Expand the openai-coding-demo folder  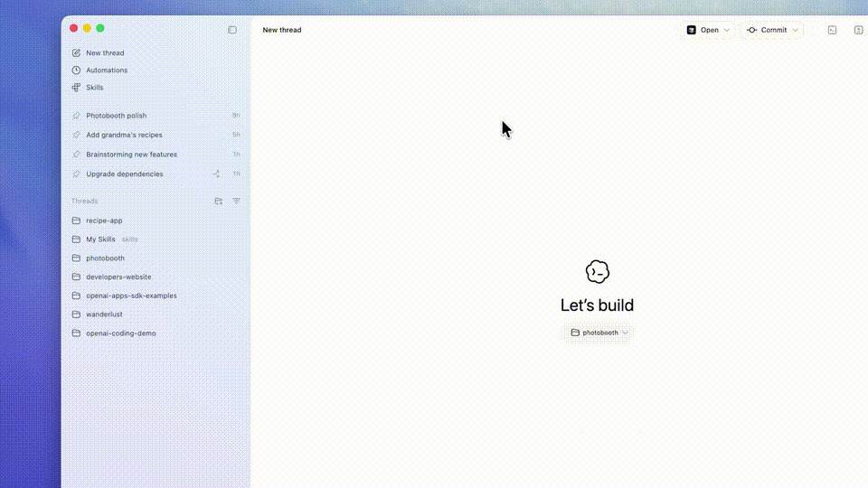click(x=120, y=333)
